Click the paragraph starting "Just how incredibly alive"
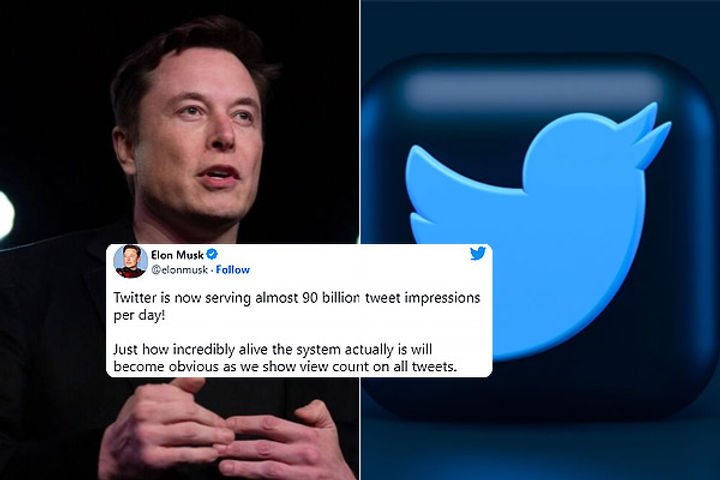 coord(285,358)
